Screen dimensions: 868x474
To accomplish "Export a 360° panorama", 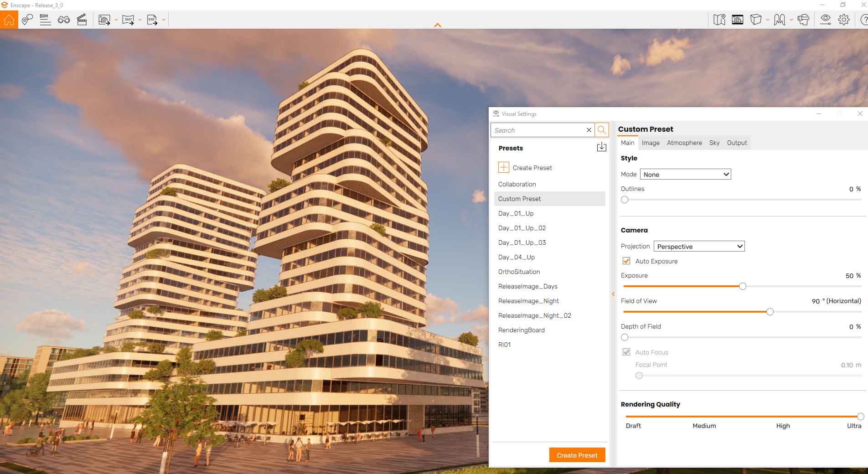I will (128, 19).
